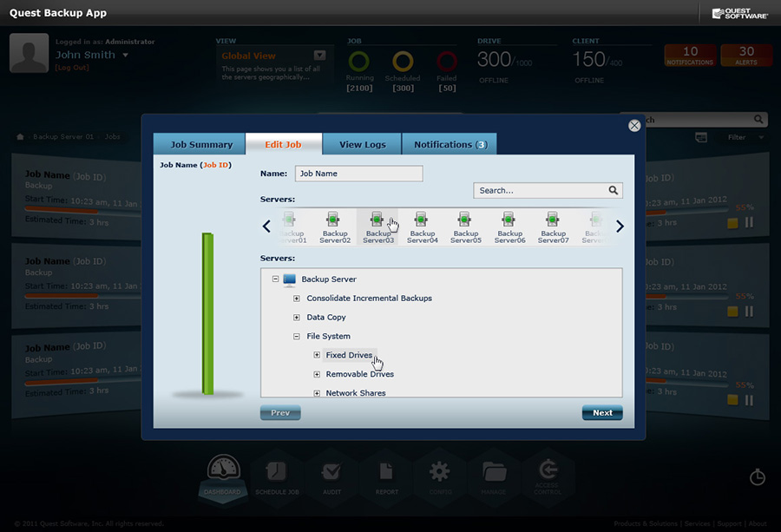Screen dimensions: 781x532
Task: Open the Products & Solutions footer link
Action: 646,523
